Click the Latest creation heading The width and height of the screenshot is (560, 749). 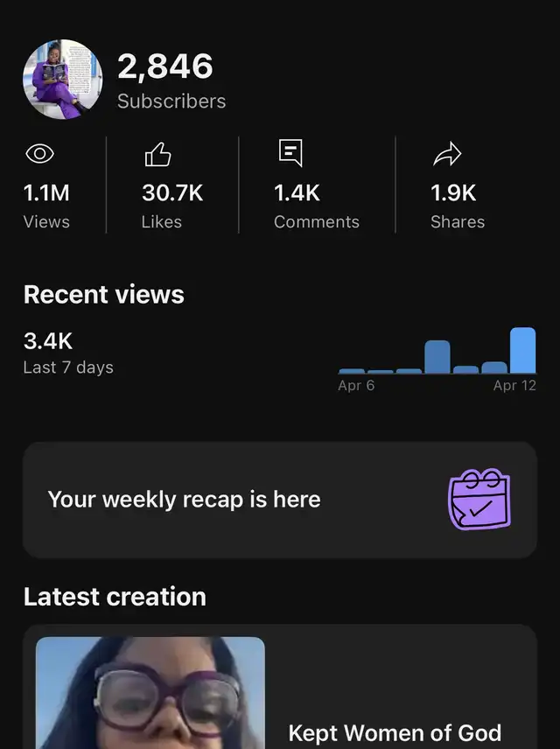[x=115, y=597]
